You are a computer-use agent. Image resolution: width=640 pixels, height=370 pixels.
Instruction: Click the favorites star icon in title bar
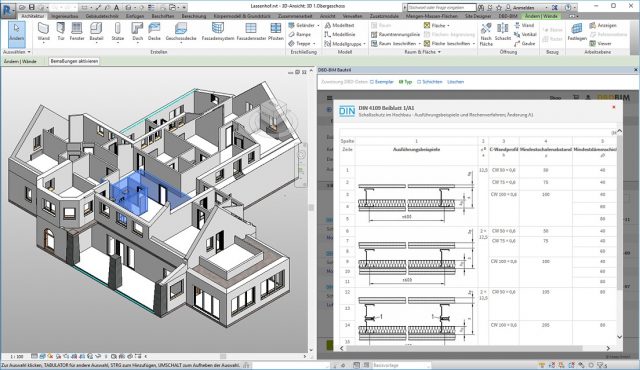[499, 7]
